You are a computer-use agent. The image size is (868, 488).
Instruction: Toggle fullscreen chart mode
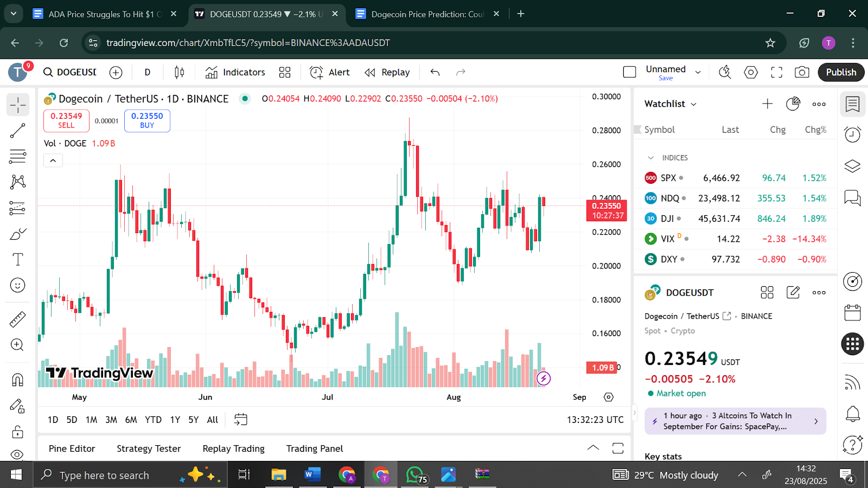coord(777,72)
